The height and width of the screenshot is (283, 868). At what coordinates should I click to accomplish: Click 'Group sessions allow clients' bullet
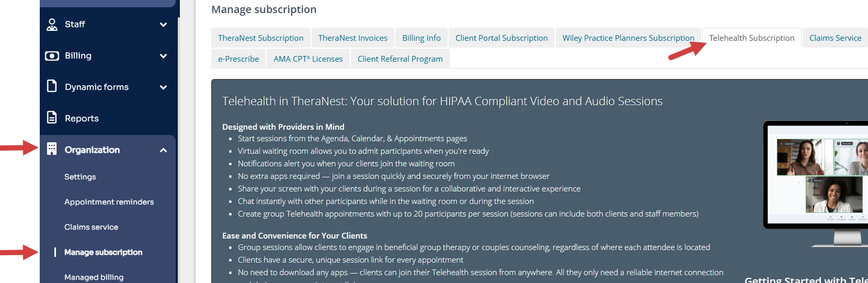coord(474,247)
